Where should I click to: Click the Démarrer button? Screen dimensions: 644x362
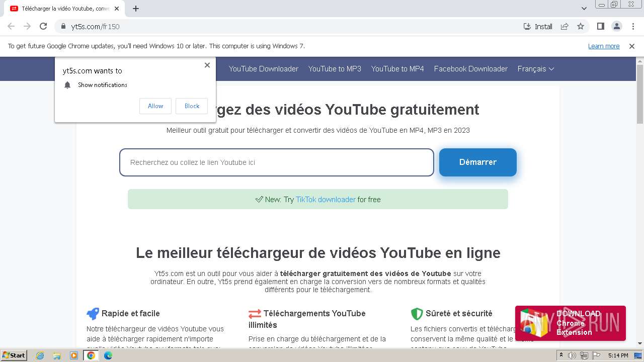(478, 162)
